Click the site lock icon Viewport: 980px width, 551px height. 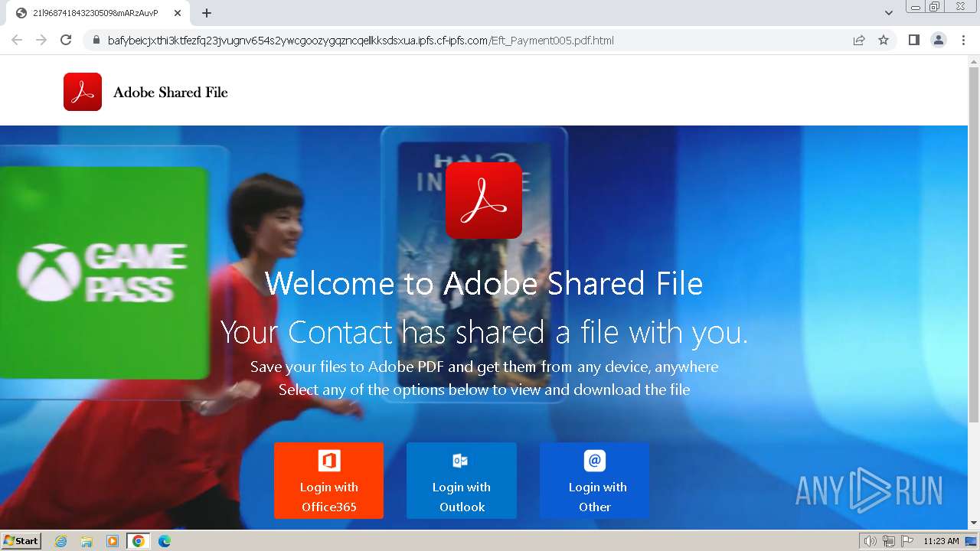click(96, 41)
